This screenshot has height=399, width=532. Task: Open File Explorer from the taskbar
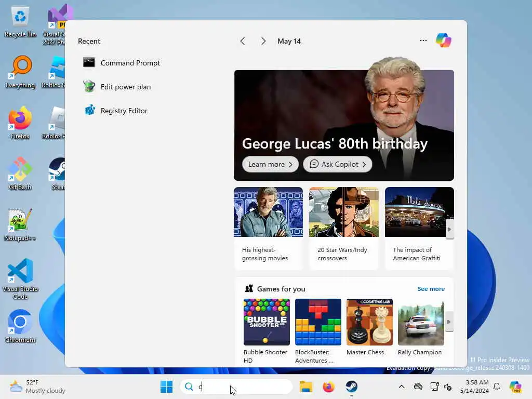305,387
